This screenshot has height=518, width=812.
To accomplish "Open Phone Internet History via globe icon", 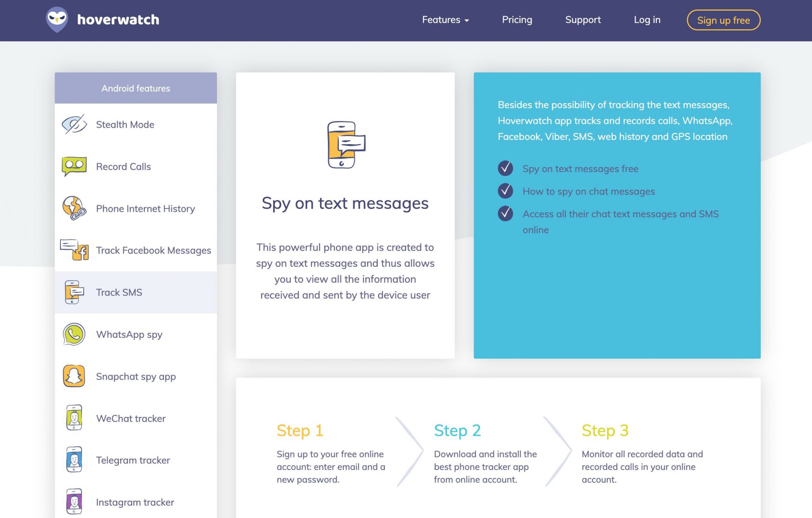I will 74,208.
